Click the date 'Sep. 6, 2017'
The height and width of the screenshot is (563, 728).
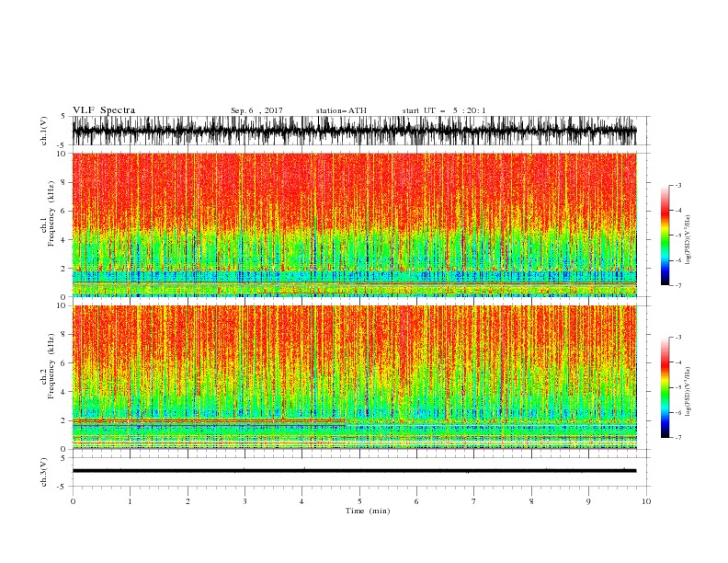pyautogui.click(x=256, y=110)
